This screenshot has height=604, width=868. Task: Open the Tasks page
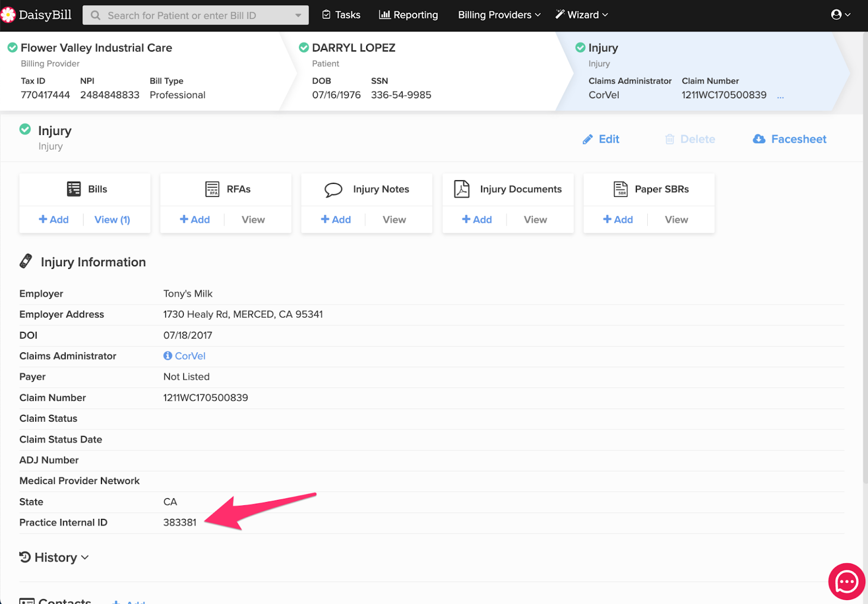tap(341, 15)
